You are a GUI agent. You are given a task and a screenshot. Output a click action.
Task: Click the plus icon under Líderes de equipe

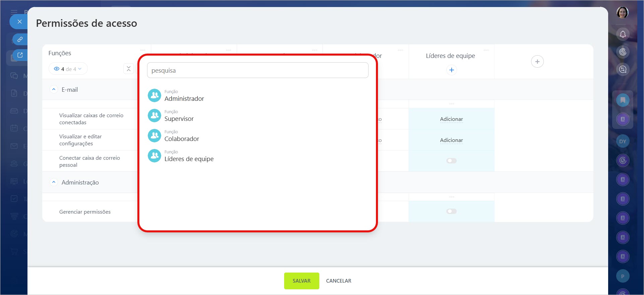451,70
